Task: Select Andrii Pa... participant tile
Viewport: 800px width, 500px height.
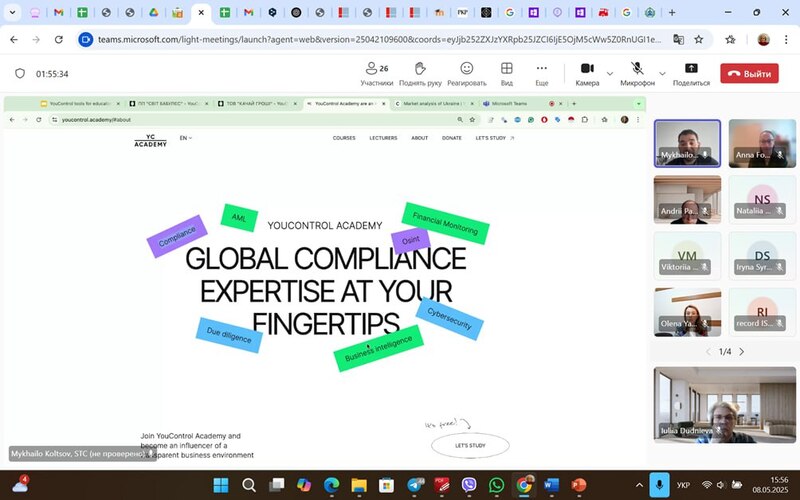Action: (687, 199)
